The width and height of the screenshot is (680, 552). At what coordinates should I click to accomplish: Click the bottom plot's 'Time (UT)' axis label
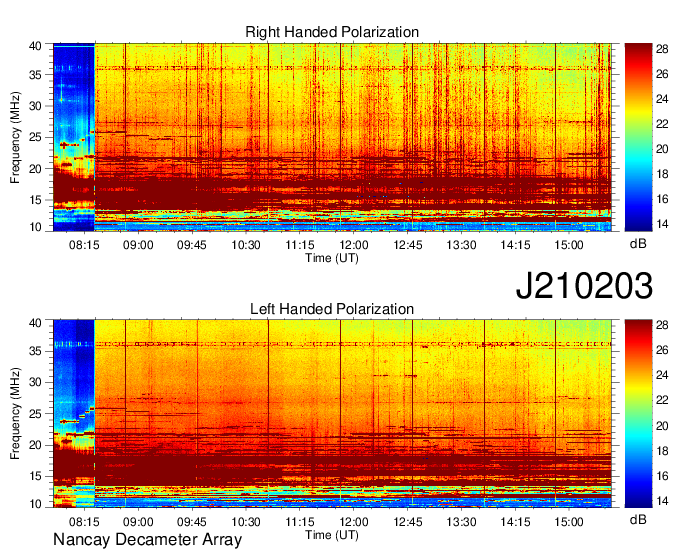tap(332, 535)
